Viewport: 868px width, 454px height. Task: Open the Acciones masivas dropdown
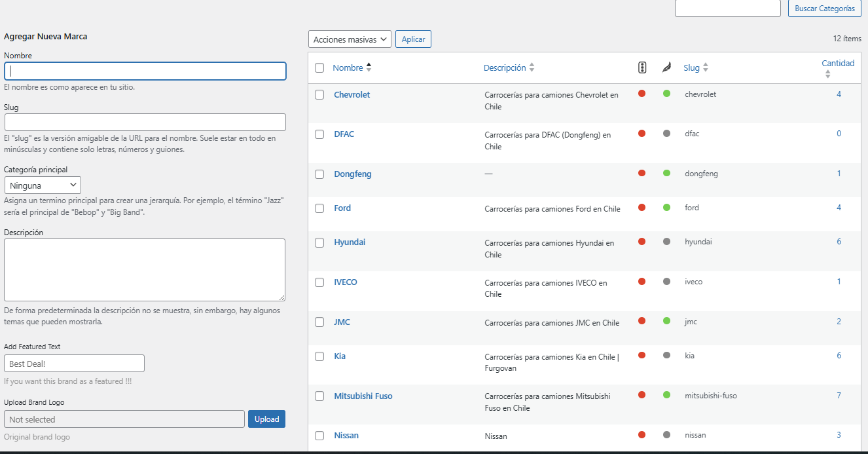pos(350,39)
